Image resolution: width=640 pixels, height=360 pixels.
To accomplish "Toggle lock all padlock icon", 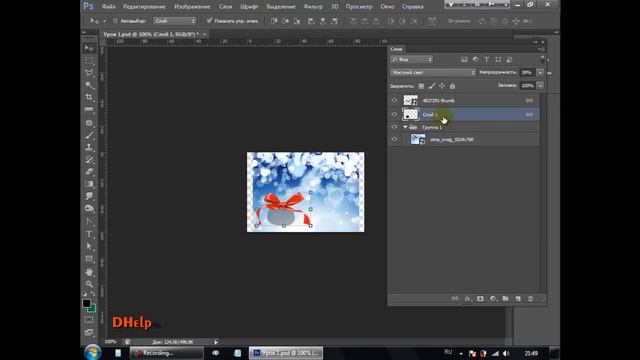I will click(452, 86).
